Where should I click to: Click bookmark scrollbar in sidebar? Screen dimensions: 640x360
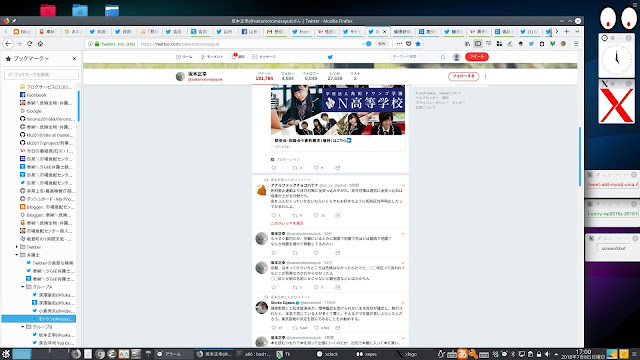coord(78,106)
